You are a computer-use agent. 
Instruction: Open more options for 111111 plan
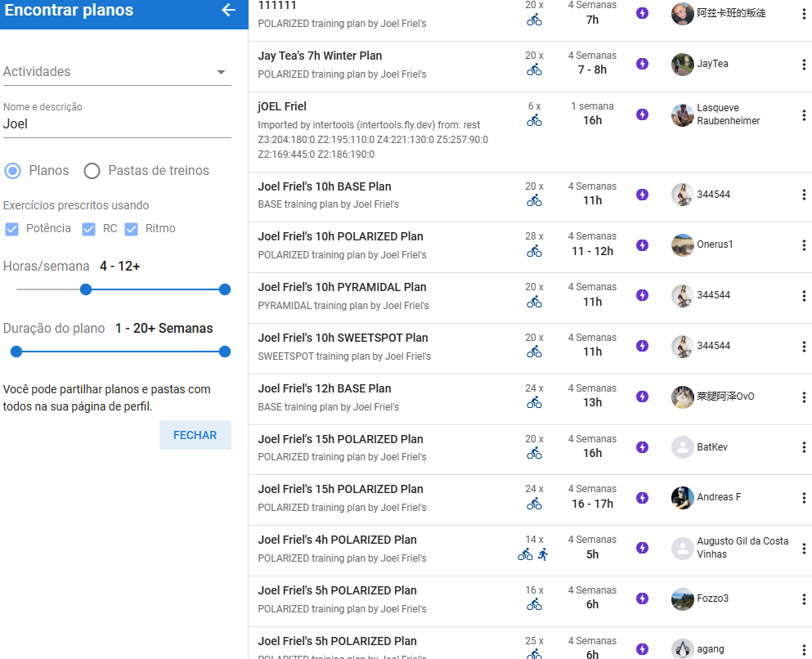point(804,14)
